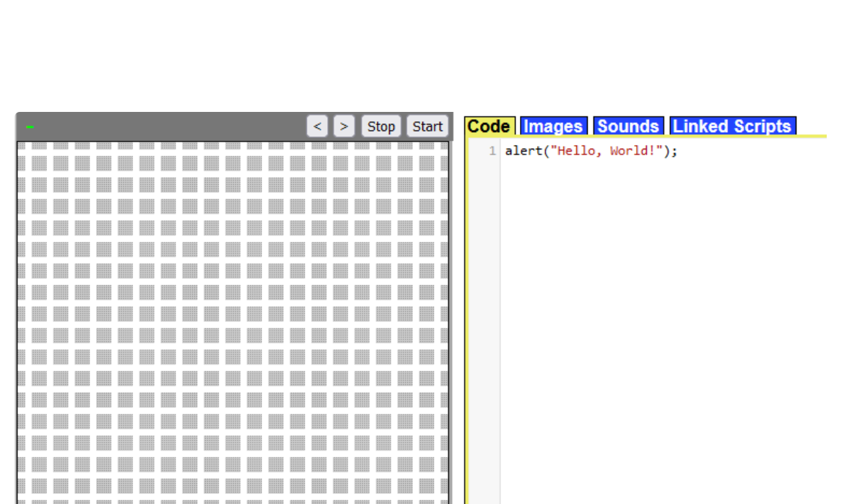Image resolution: width=852 pixels, height=504 pixels.
Task: Open the Sounds tab
Action: point(628,126)
